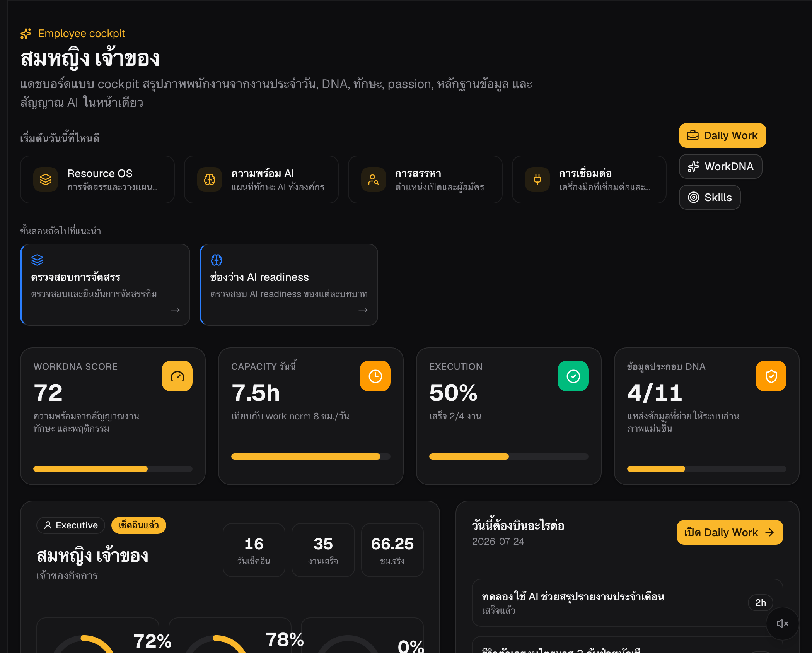Click the person-search icon on การสรรหา card
Image resolution: width=812 pixels, height=653 pixels.
[374, 179]
